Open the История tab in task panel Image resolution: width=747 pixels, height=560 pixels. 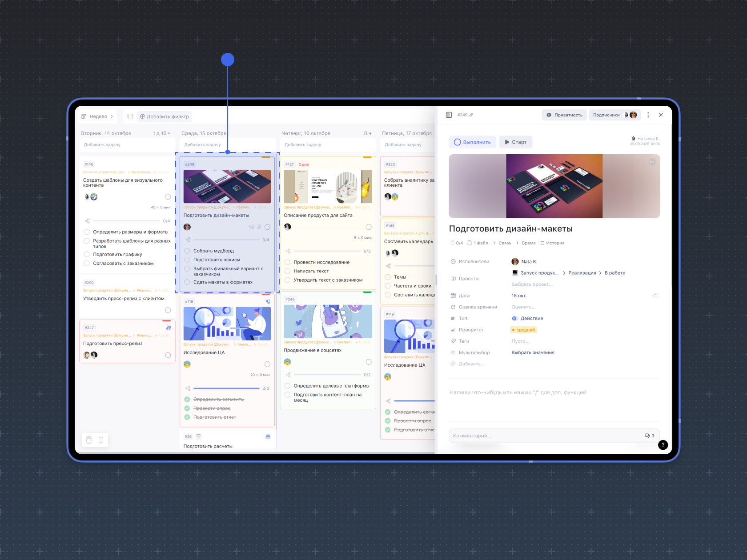[x=552, y=243]
